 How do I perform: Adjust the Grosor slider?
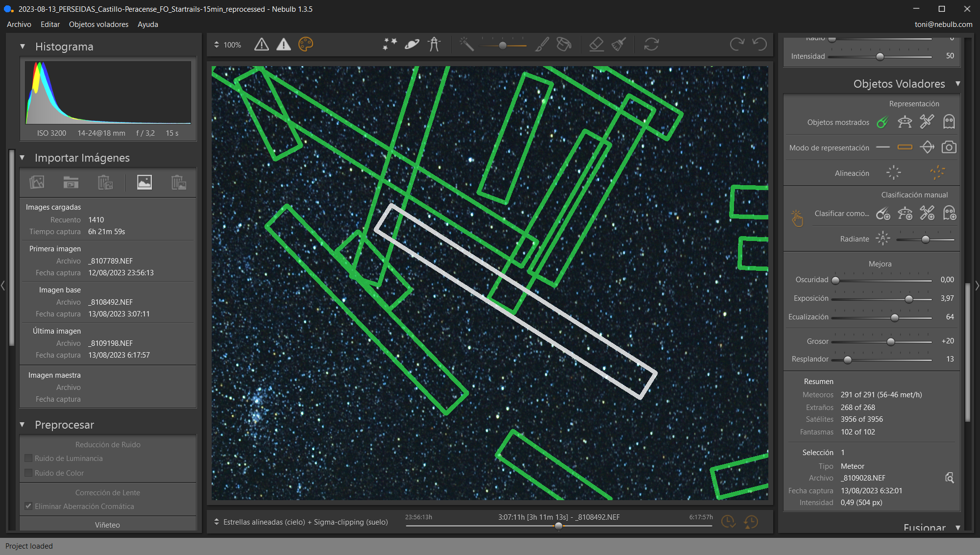click(x=891, y=341)
